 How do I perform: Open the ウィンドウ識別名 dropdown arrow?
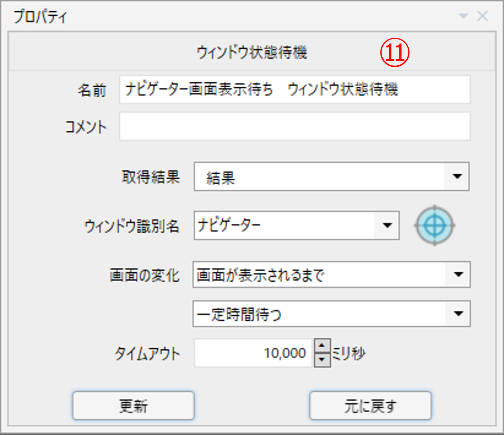pos(387,225)
